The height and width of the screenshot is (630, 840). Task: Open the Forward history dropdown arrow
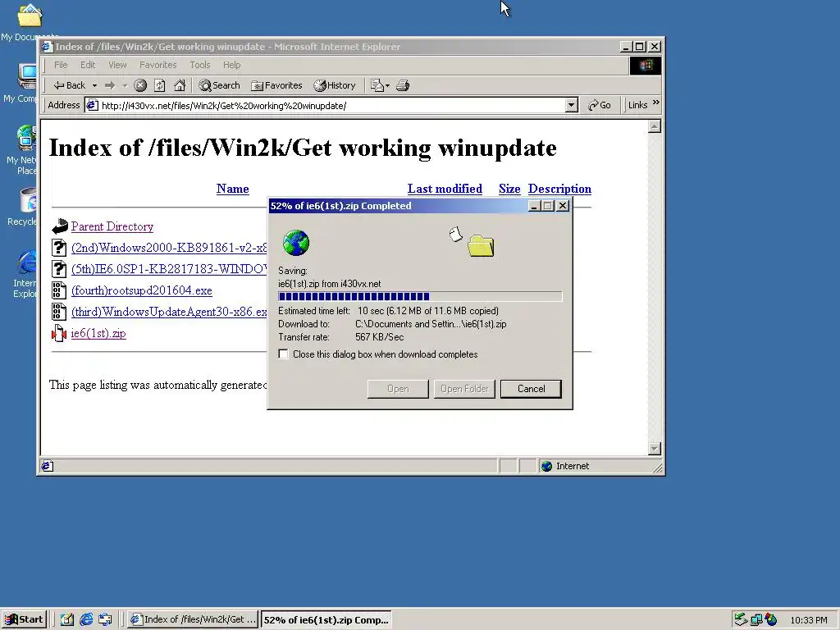[x=125, y=85]
